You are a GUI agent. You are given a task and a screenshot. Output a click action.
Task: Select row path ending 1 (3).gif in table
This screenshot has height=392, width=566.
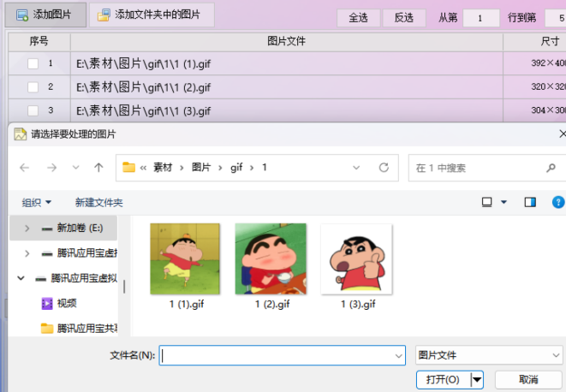click(x=143, y=110)
